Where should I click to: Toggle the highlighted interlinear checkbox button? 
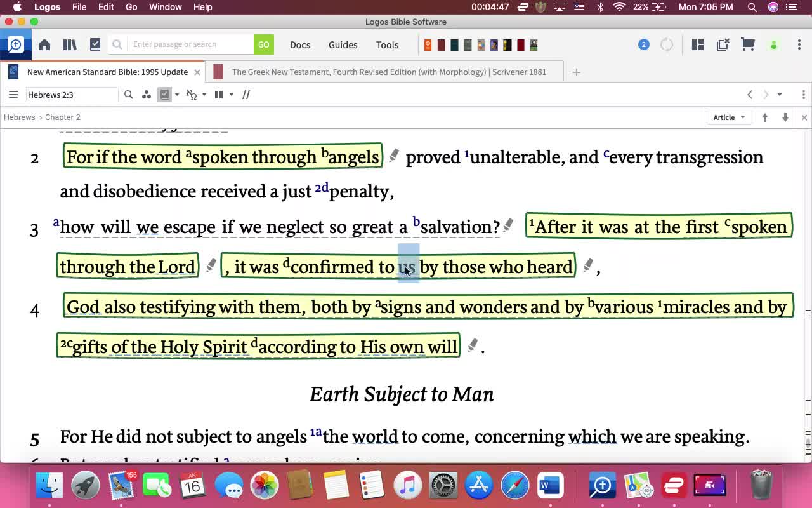coord(165,95)
